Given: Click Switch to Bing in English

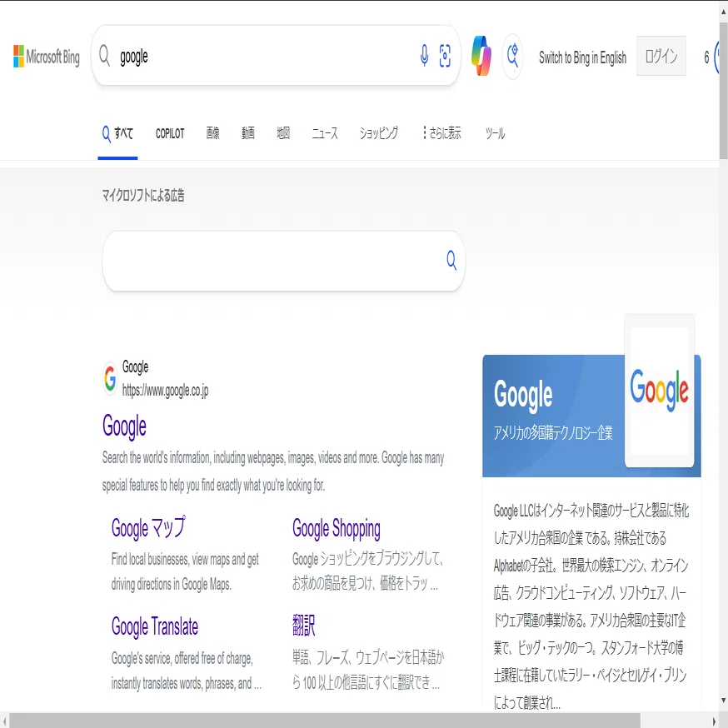Looking at the screenshot, I should point(583,57).
